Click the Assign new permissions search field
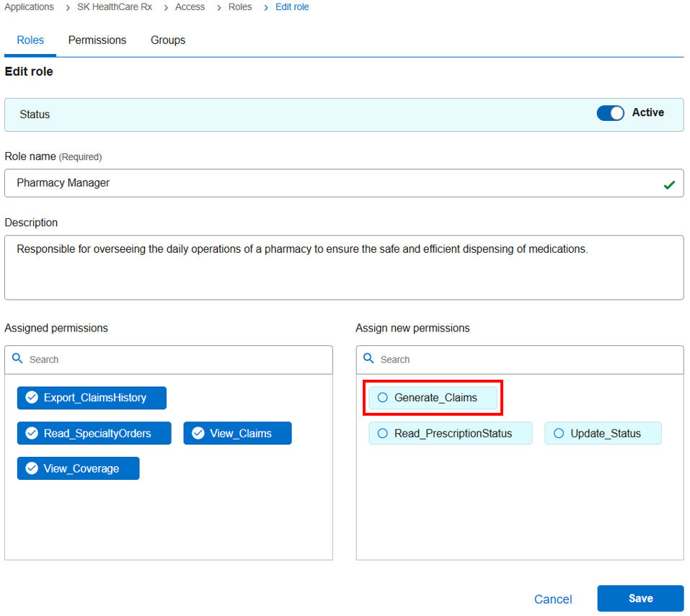Viewport: 690px width, 616px height. click(x=520, y=360)
